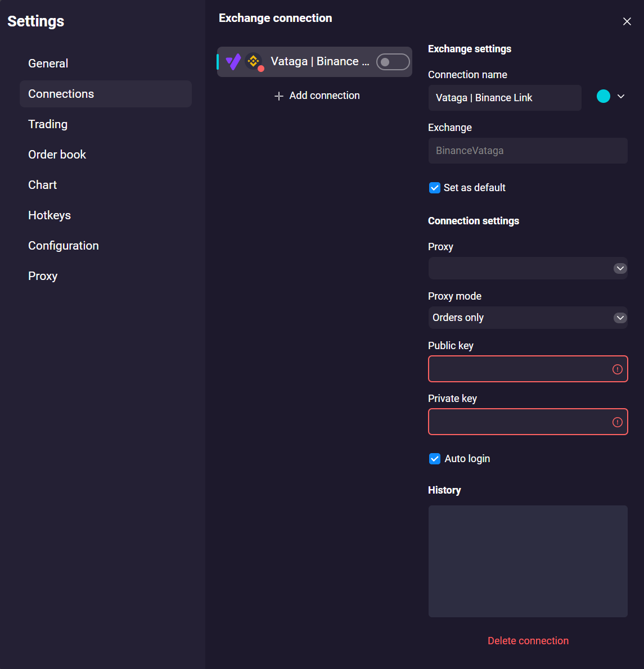Click the History label
Image resolution: width=644 pixels, height=669 pixels.
pos(444,490)
